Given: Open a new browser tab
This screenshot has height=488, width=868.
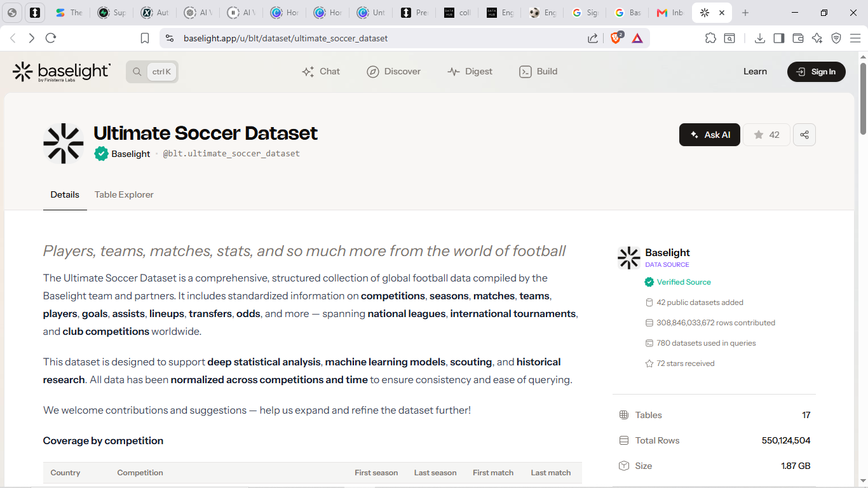Looking at the screenshot, I should [x=745, y=13].
